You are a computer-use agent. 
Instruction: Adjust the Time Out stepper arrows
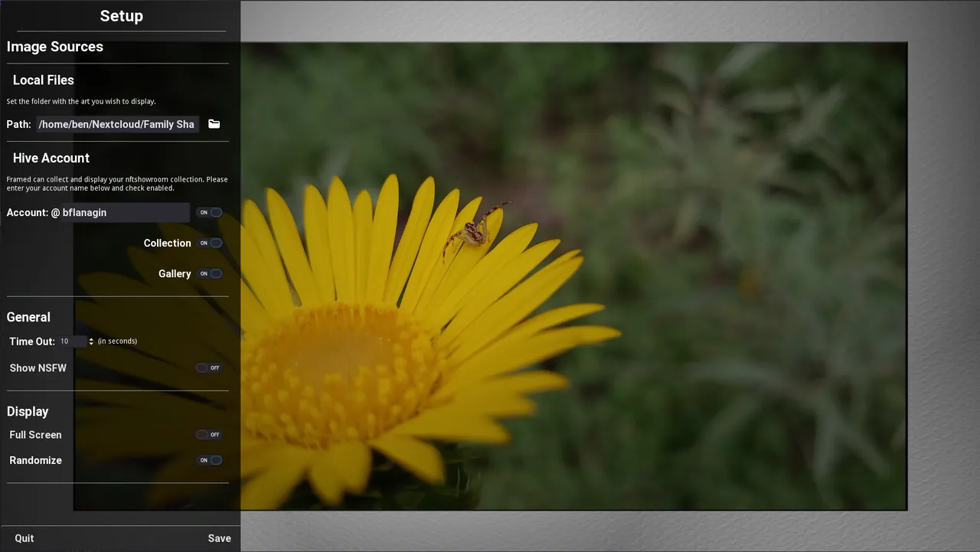click(91, 341)
